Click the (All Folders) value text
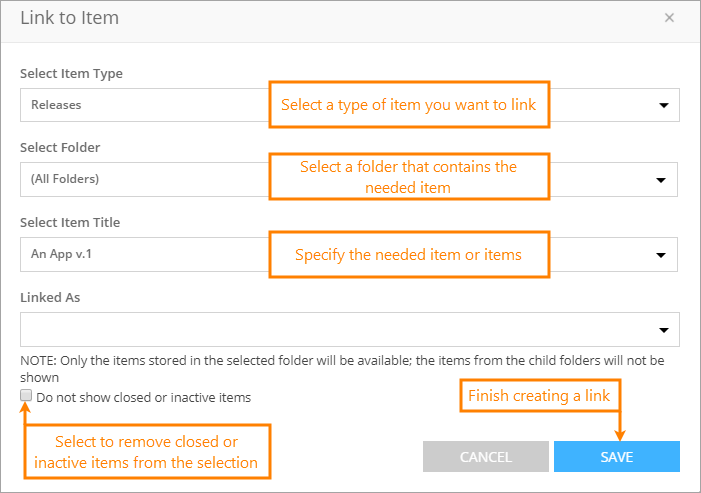Image resolution: width=701 pixels, height=493 pixels. pos(65,179)
